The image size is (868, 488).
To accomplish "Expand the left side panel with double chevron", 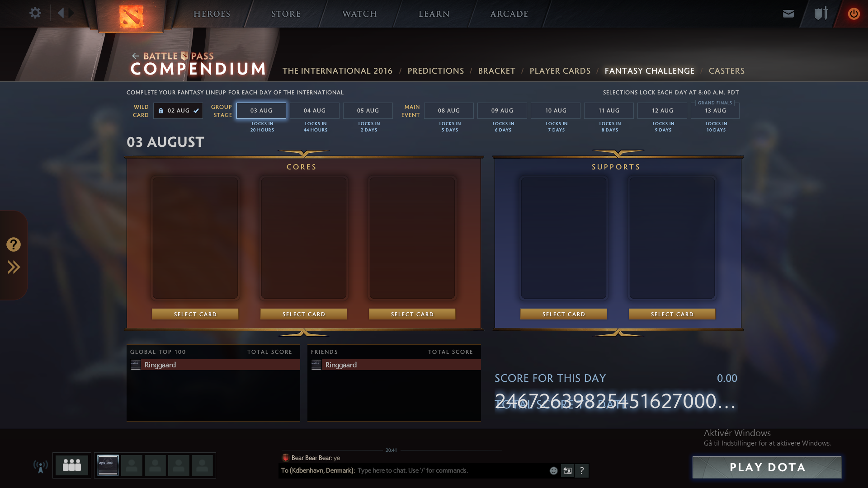I will tap(14, 267).
